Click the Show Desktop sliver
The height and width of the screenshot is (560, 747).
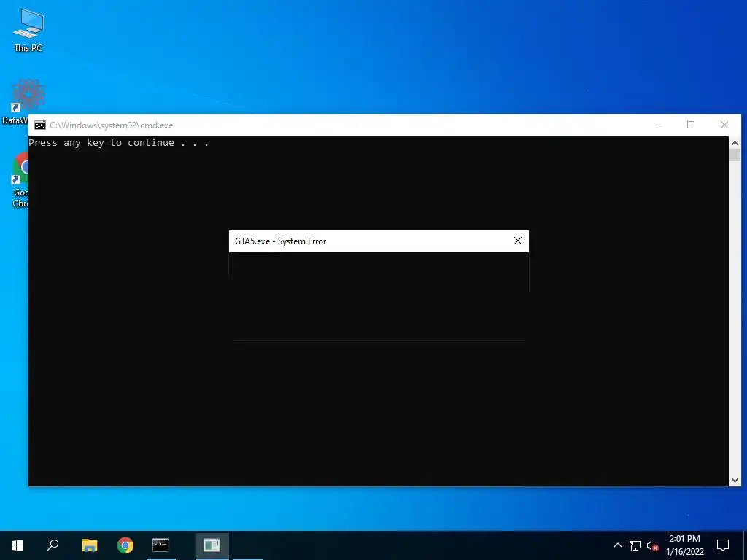pyautogui.click(x=745, y=545)
